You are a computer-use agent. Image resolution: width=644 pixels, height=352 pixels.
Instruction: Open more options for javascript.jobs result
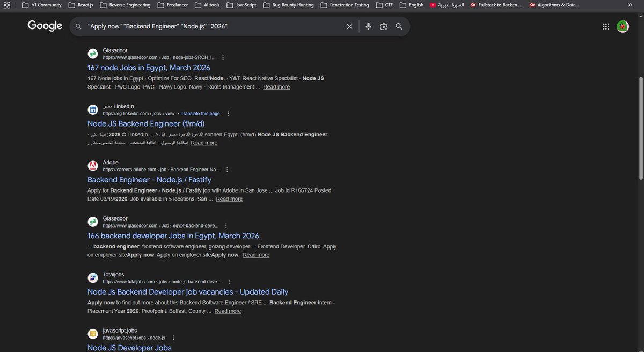tap(173, 338)
